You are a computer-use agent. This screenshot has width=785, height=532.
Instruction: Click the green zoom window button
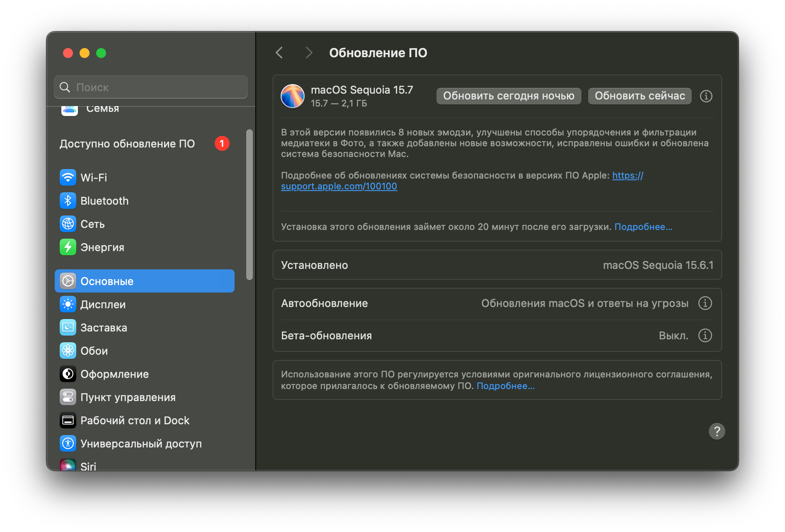point(101,53)
